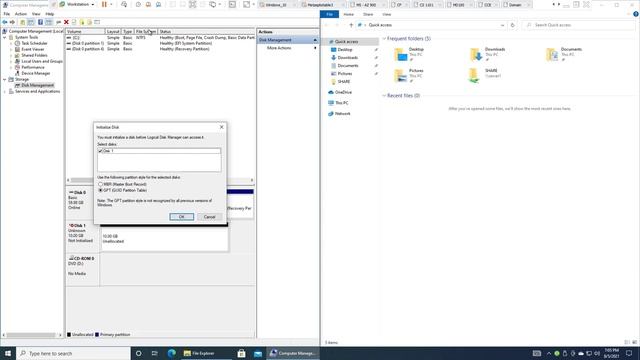
Task: Open File menu in Computer Management
Action: pos(7,14)
